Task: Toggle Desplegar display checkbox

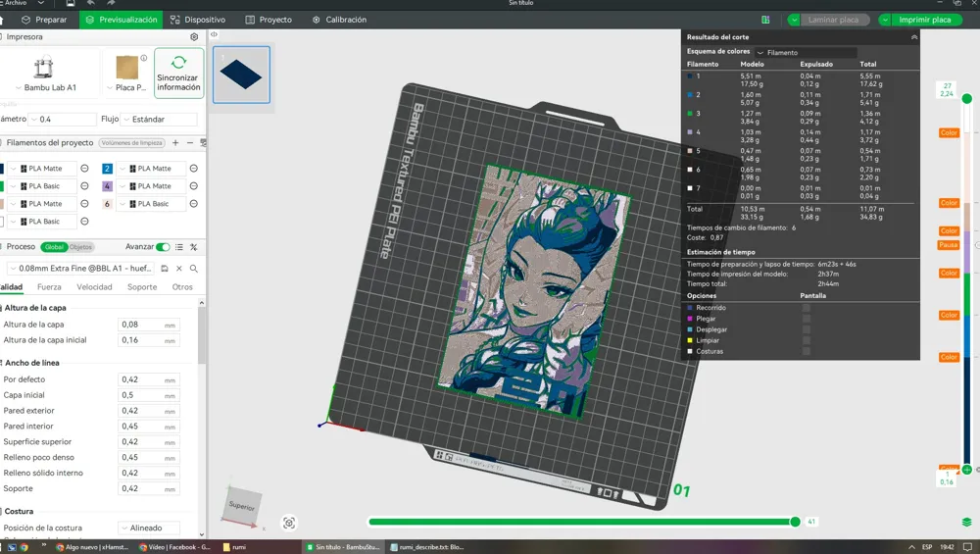Action: click(x=807, y=329)
